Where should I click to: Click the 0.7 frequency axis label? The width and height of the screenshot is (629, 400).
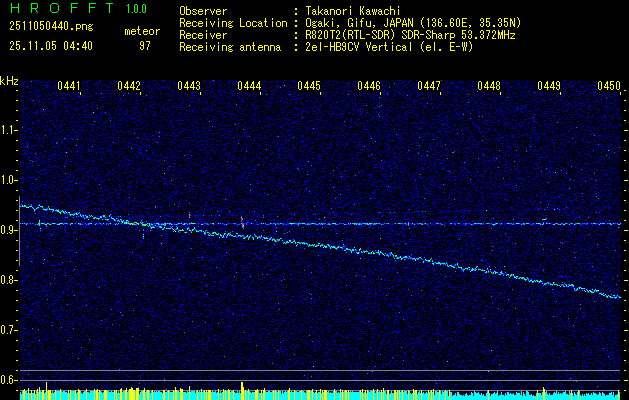coord(9,329)
